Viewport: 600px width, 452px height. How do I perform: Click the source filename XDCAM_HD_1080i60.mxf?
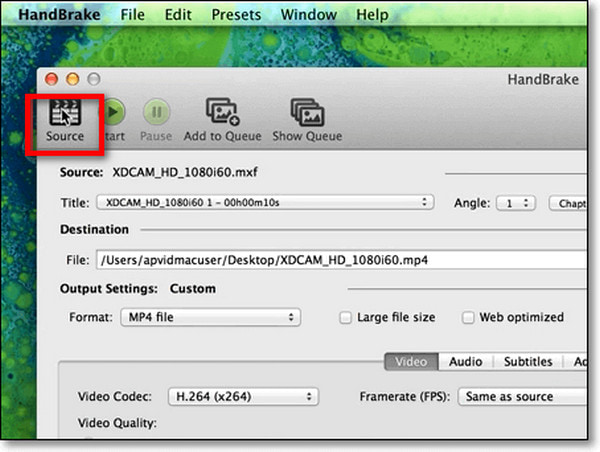(185, 172)
